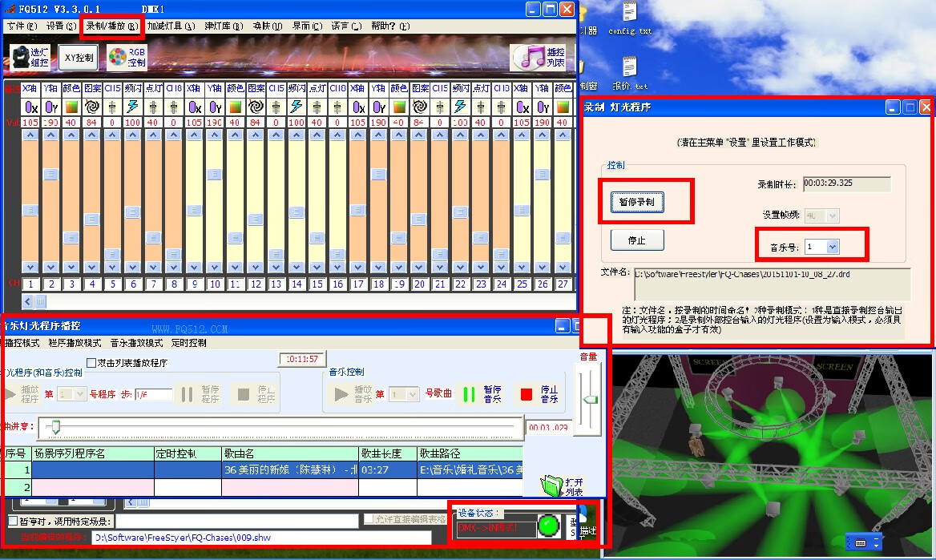The height and width of the screenshot is (560, 936).
Task: Click the 音量 volume slider handle
Action: 590,399
